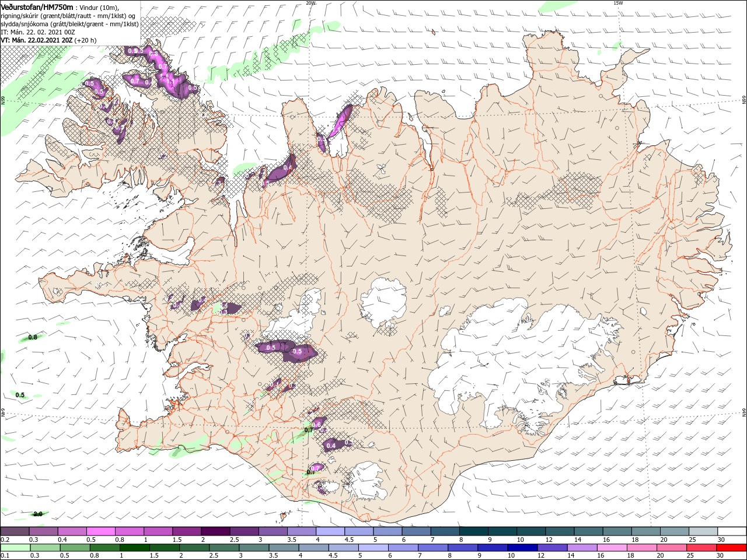This screenshot has height=560, width=747.
Task: Pick the darkest purple 2 swatch in upper legend
Action: (215, 531)
